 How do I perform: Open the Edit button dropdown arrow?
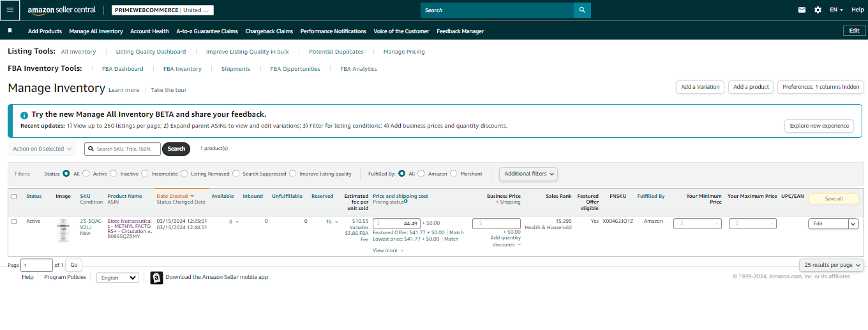coord(853,224)
